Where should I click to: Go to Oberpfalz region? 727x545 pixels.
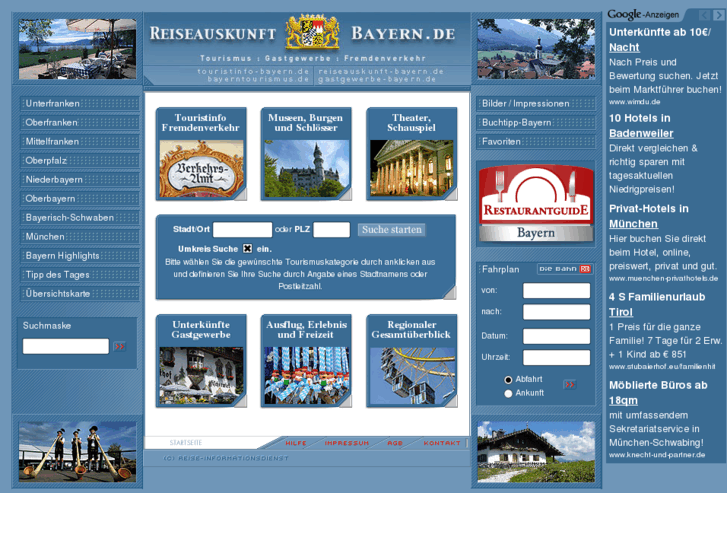(x=79, y=160)
